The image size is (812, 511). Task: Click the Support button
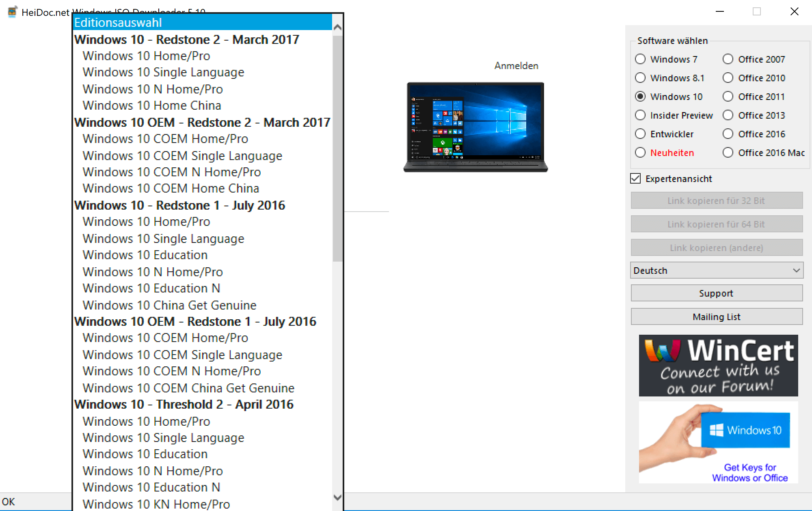717,293
